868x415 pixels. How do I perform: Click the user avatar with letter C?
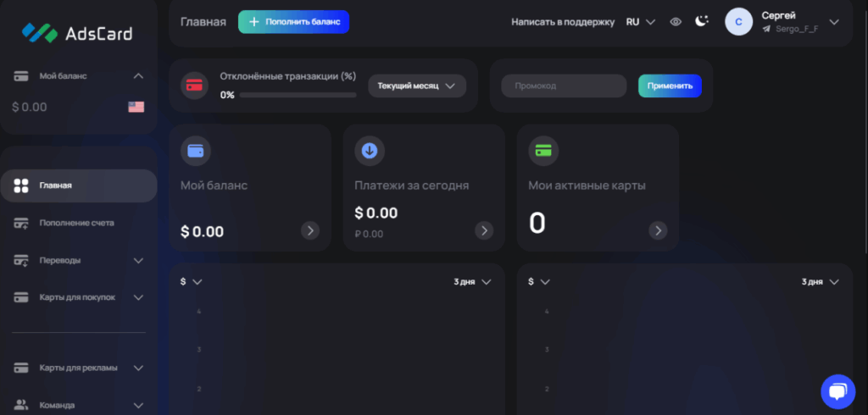738,22
